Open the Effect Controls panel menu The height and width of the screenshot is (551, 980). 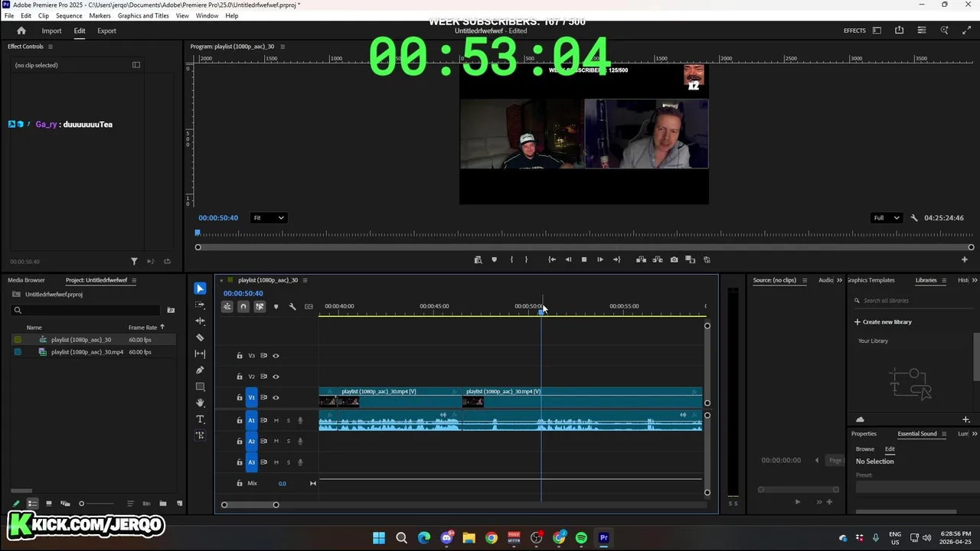click(x=51, y=47)
